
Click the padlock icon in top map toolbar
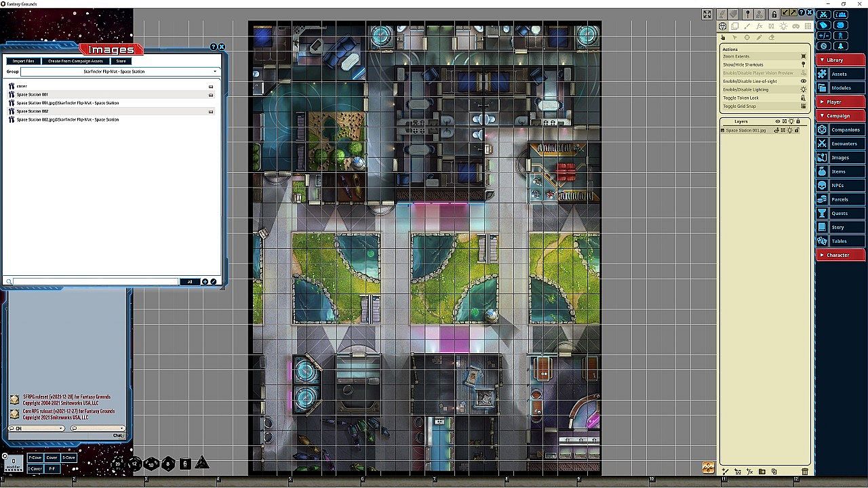[774, 14]
